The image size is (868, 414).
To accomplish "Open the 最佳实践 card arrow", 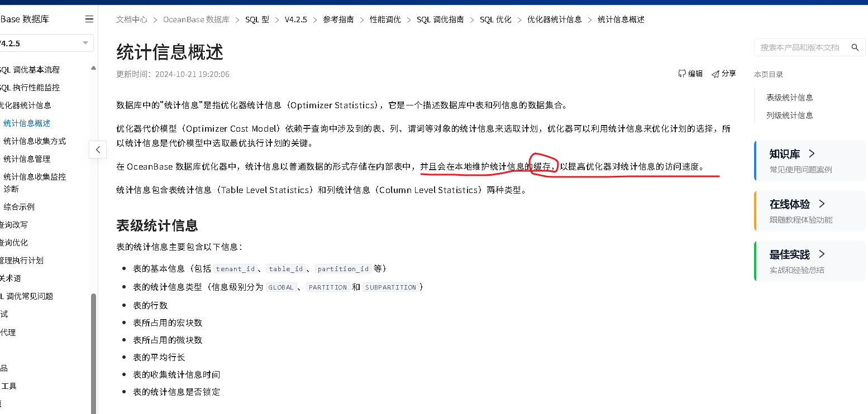I will pos(822,254).
